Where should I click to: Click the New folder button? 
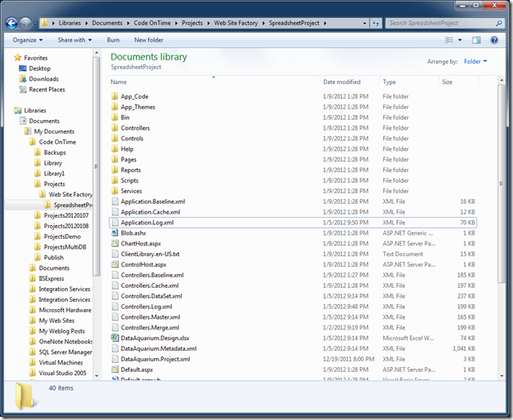(148, 40)
